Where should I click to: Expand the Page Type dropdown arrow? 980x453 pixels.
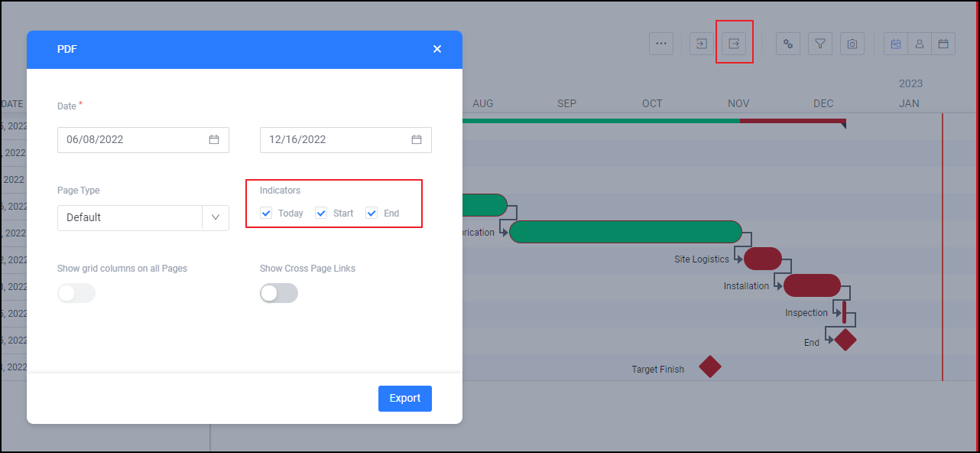click(x=216, y=217)
